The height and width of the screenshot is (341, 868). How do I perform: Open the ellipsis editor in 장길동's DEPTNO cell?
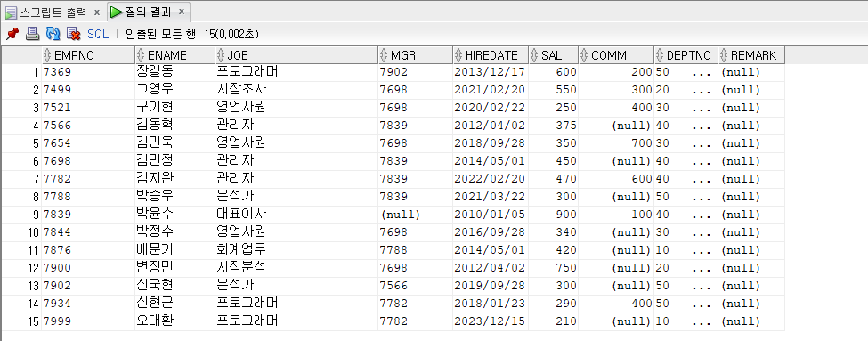702,73
